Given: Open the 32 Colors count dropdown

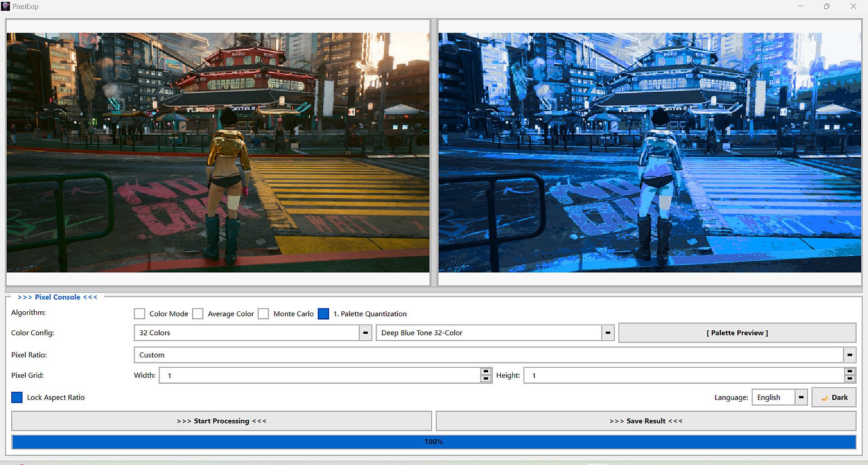Looking at the screenshot, I should (365, 333).
